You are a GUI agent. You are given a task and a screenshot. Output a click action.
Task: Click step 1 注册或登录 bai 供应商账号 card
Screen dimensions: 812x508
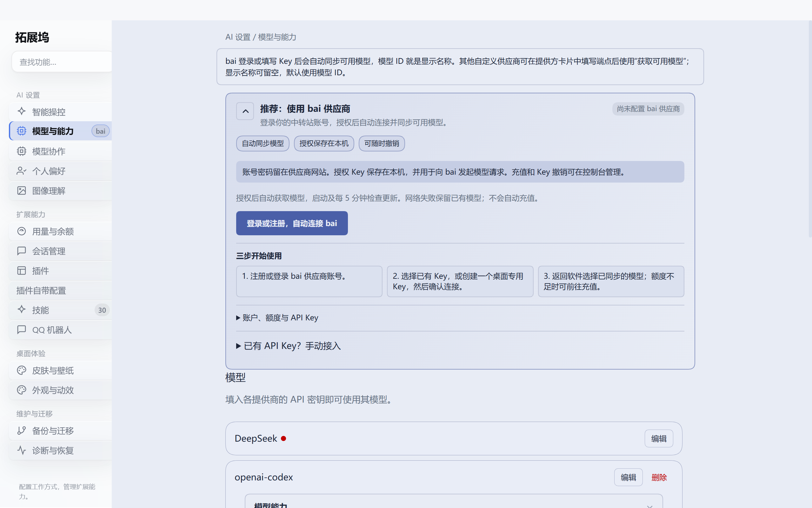309,281
